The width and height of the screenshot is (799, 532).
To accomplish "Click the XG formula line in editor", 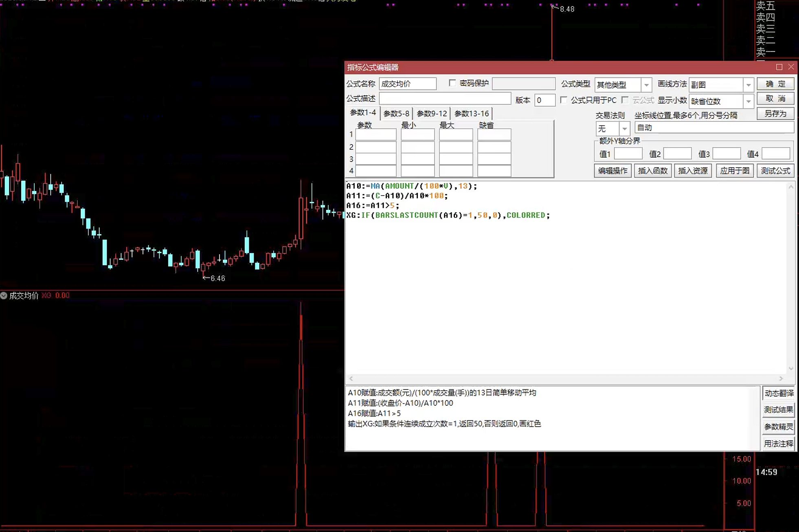I will click(448, 215).
